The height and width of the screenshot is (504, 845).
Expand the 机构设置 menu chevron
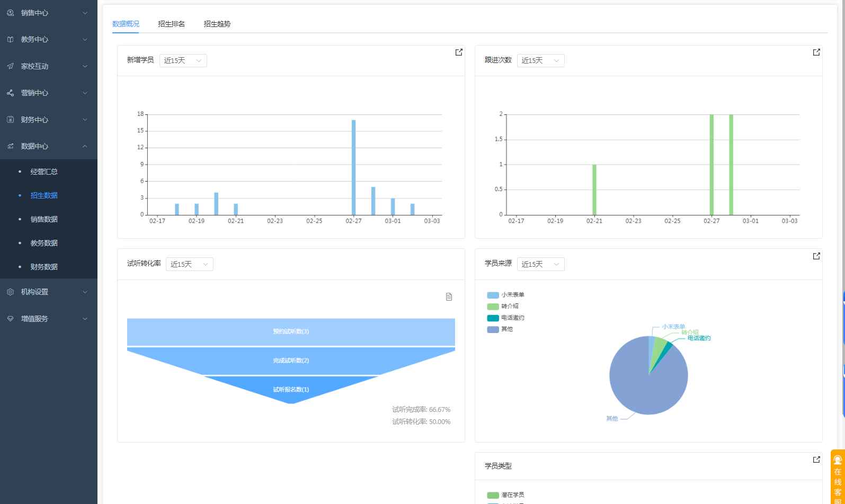85,292
